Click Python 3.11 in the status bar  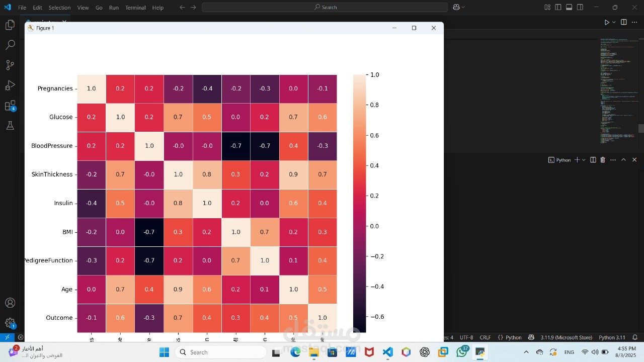click(x=612, y=337)
